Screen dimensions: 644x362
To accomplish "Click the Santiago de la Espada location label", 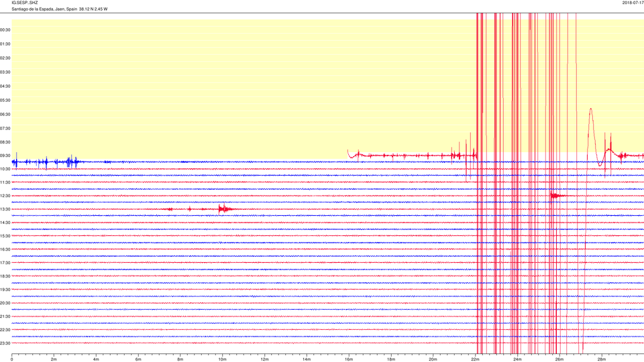I will [x=60, y=9].
